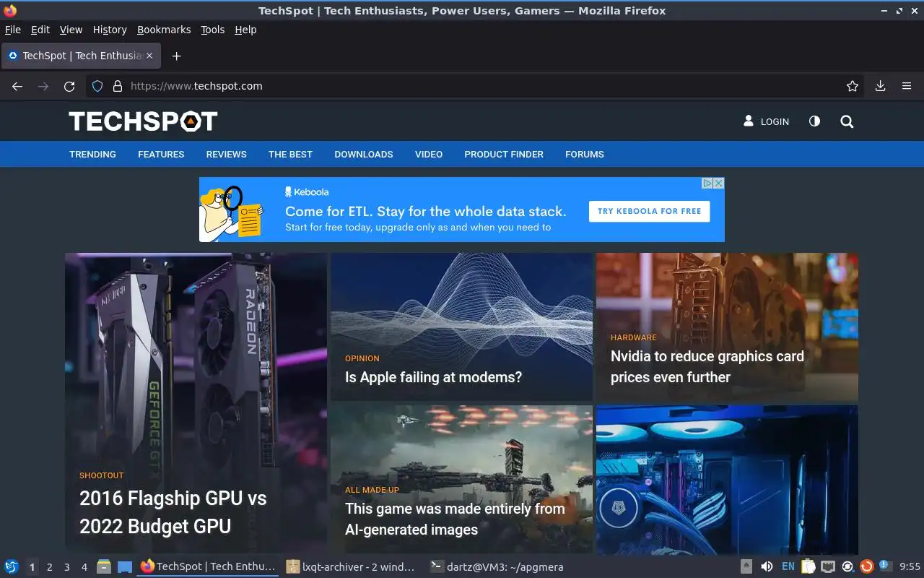Click the update notifier tray icon
Screen dimensions: 924x578
[867, 566]
